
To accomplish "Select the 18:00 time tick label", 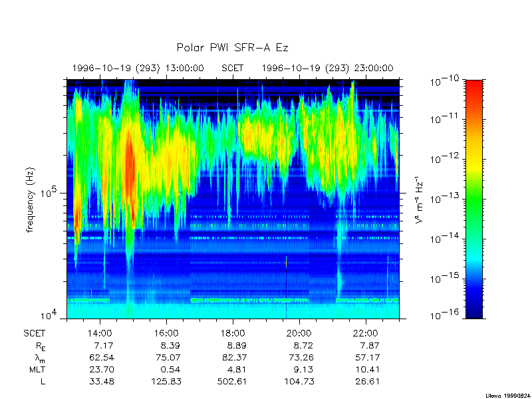I will tap(233, 332).
